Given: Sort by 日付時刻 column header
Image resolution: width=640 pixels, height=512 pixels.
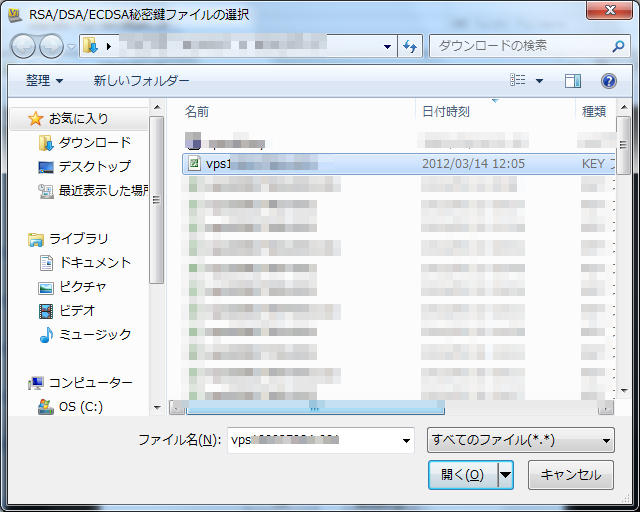Looking at the screenshot, I should [x=446, y=111].
